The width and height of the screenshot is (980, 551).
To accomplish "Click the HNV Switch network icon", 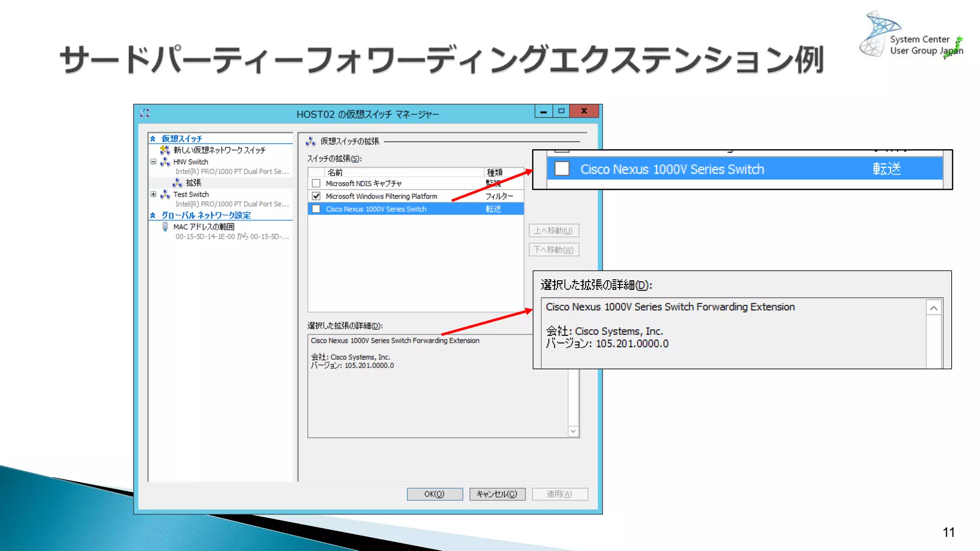I will tap(165, 162).
